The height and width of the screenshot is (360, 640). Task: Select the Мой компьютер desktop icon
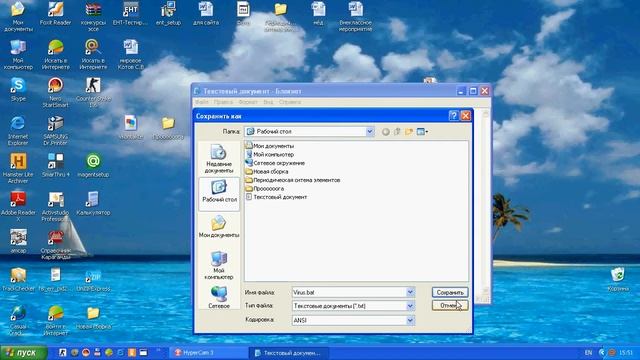18,55
